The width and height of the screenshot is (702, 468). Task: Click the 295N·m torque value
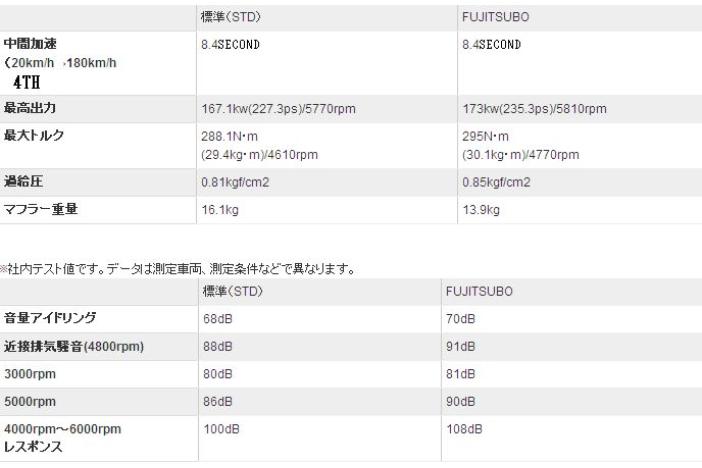(485, 136)
